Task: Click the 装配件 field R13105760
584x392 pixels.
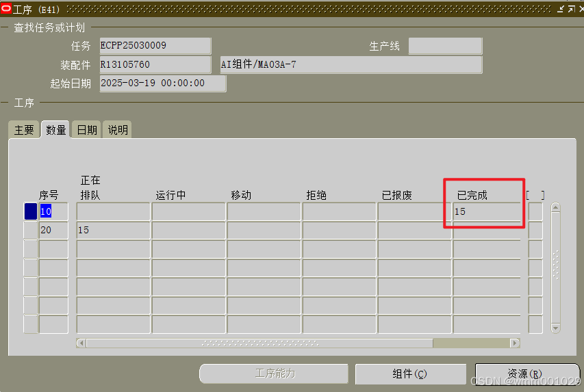Action: tap(155, 64)
